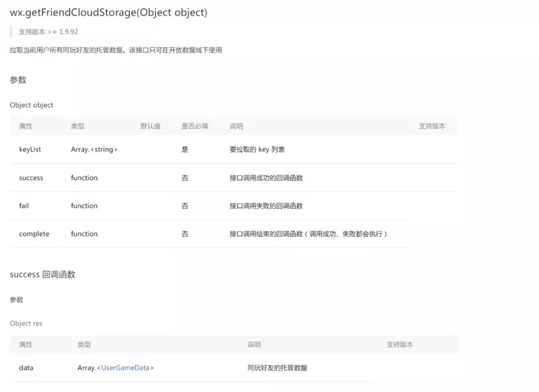Select '接口调用成功的回调函数' description
The height and width of the screenshot is (392, 539).
266,178
